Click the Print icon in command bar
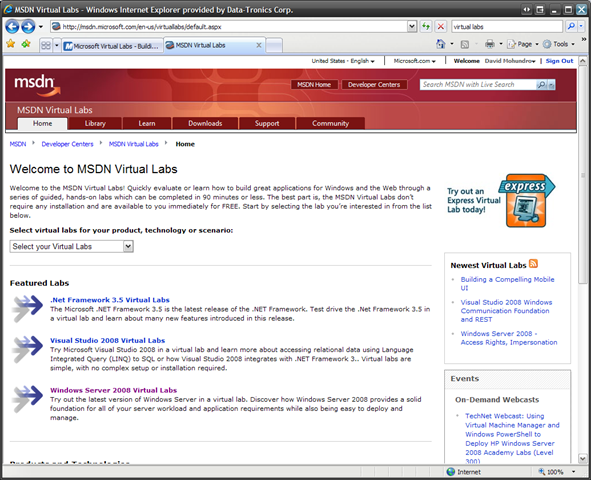The width and height of the screenshot is (591, 480). point(490,44)
